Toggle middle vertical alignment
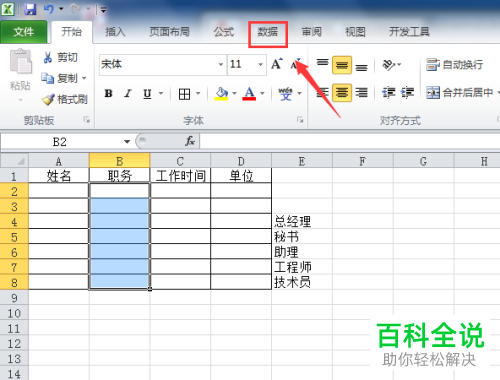500x380 pixels. coord(342,65)
